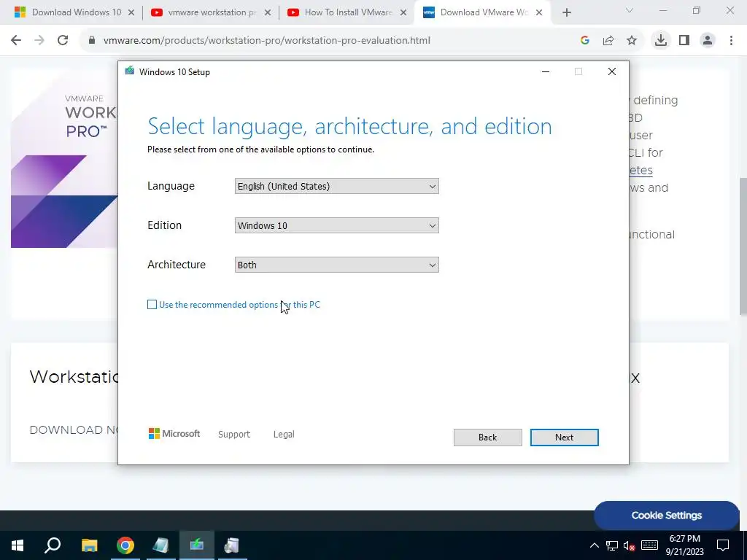Click the Microsoft logo in Setup
747x560 pixels.
tap(174, 434)
